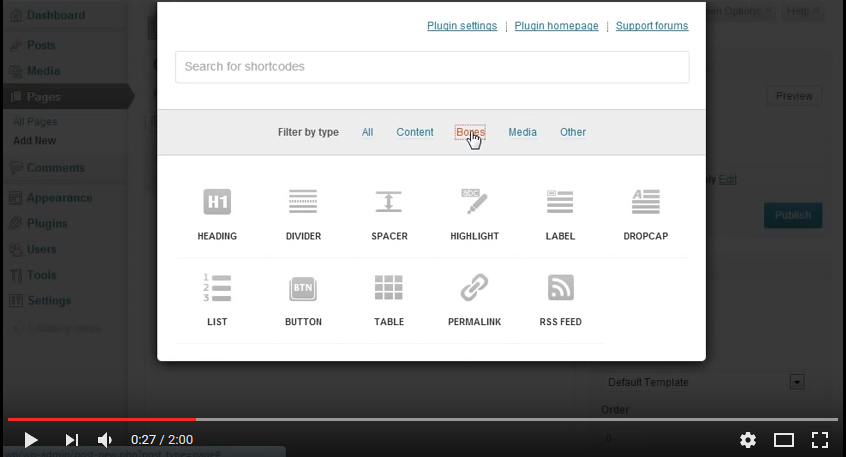
Task: Filter shortcodes by Content type
Action: pos(414,132)
